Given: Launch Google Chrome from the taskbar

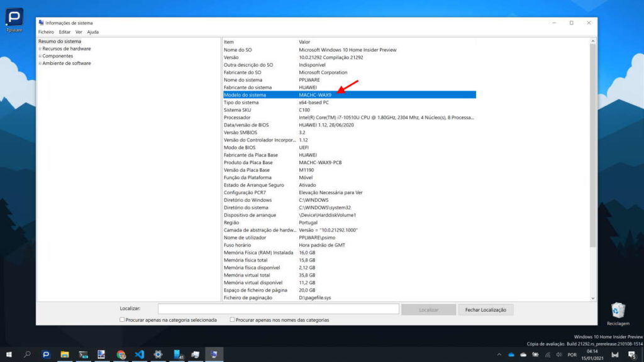Looking at the screenshot, I should tap(121, 354).
